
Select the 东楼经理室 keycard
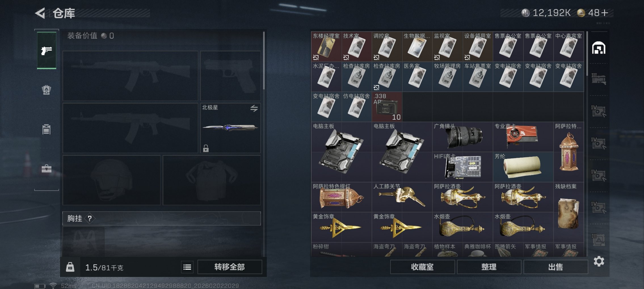click(326, 46)
